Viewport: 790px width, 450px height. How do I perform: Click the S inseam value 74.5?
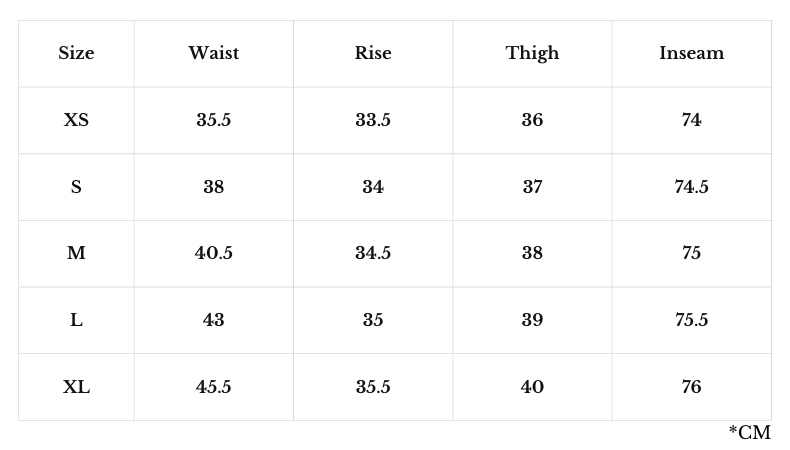(691, 187)
